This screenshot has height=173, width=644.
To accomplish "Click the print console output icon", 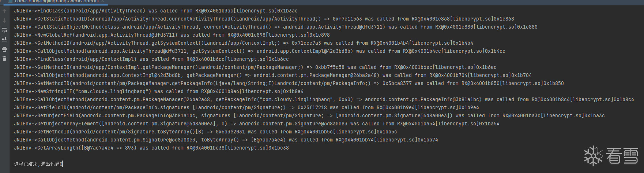I will pyautogui.click(x=4, y=49).
